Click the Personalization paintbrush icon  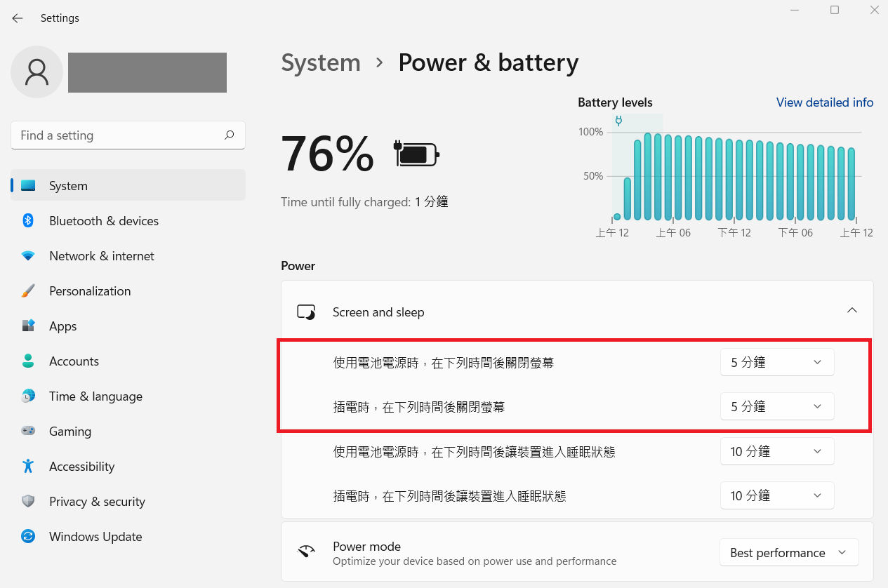coord(28,291)
